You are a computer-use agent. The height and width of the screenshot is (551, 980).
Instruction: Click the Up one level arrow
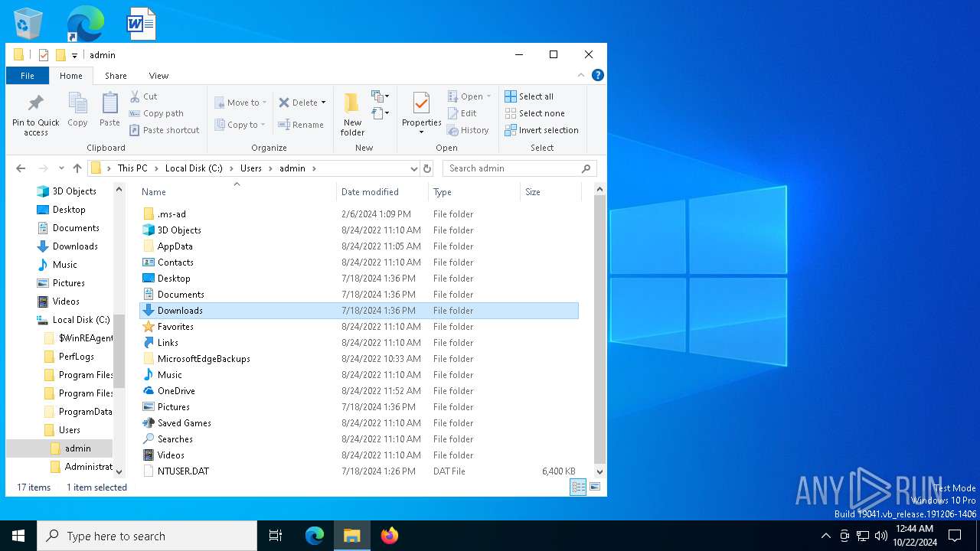tap(77, 168)
